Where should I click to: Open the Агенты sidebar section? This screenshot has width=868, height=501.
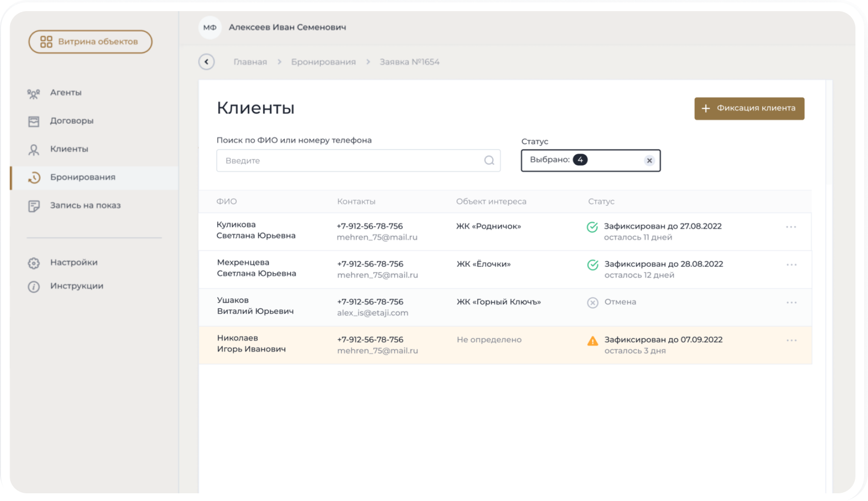pos(66,93)
